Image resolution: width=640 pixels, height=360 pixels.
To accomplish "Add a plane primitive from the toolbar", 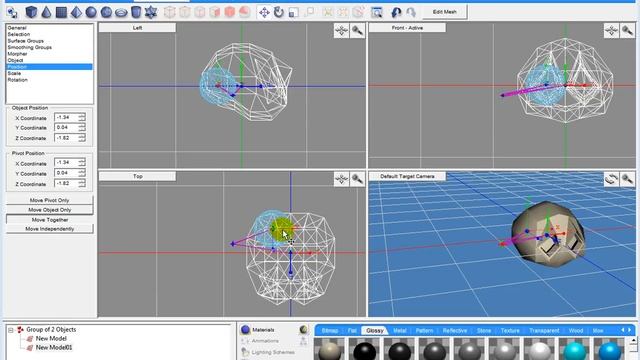I will tap(61, 12).
